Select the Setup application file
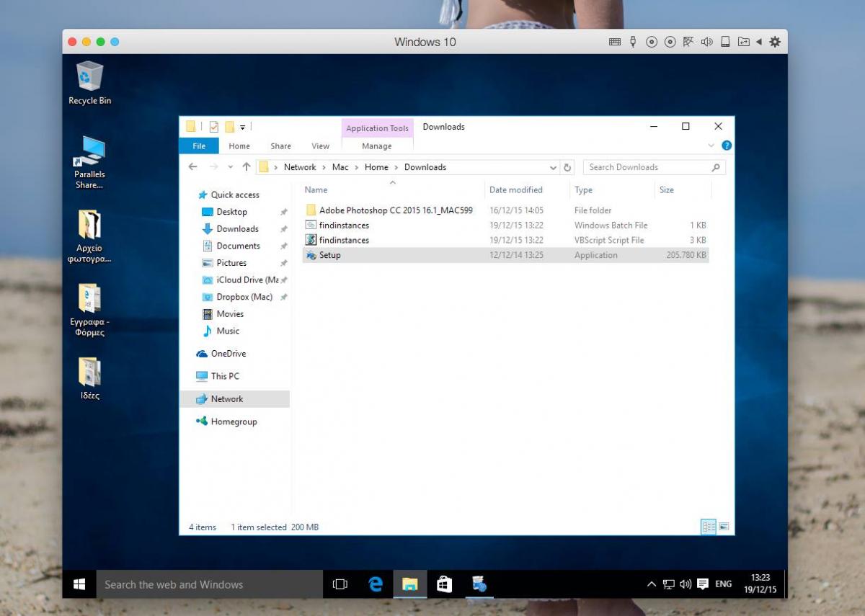865x616 pixels. point(505,255)
